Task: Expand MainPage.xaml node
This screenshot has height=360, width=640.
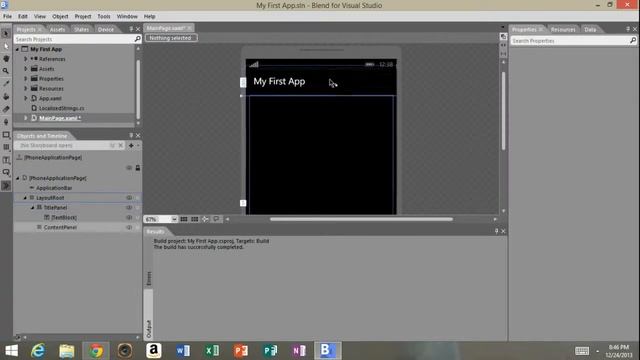Action: click(26, 118)
